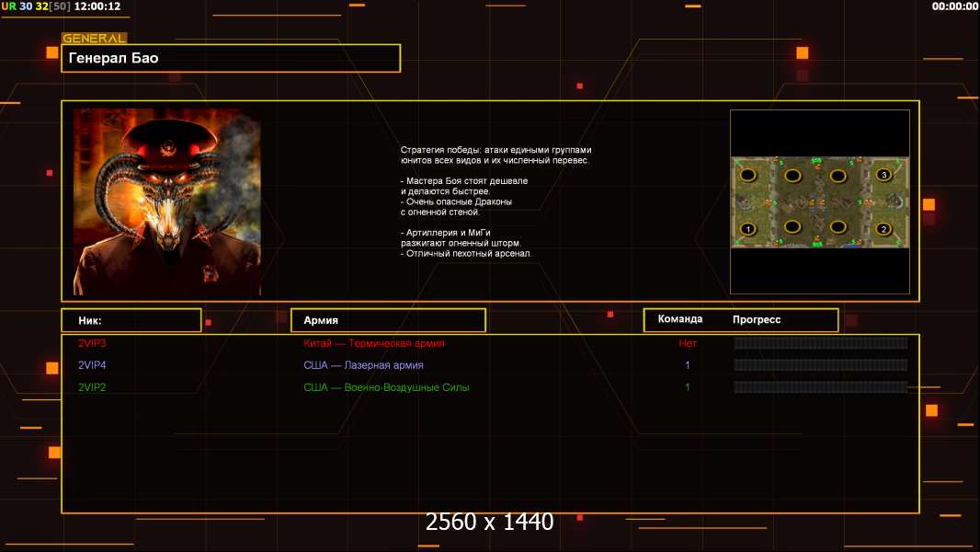The image size is (980, 552).
Task: Click 'США — Военно-Воздушные Силы' army entry
Action: 386,387
